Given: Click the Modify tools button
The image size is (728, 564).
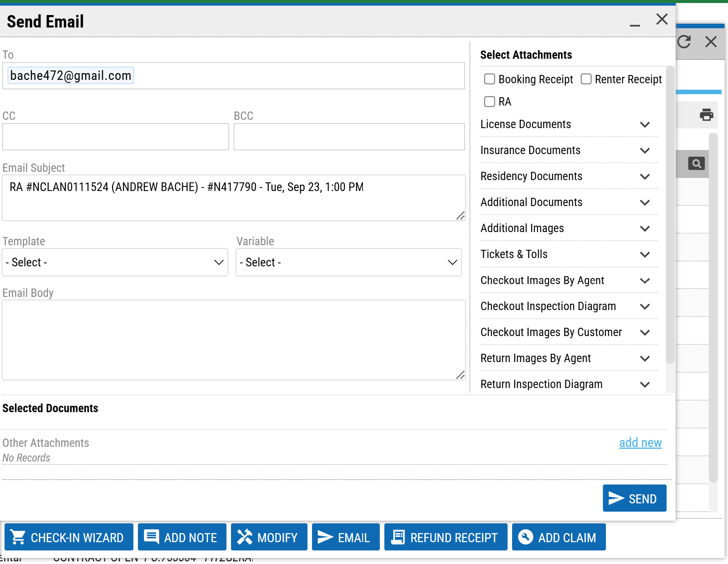Looking at the screenshot, I should coord(269,537).
